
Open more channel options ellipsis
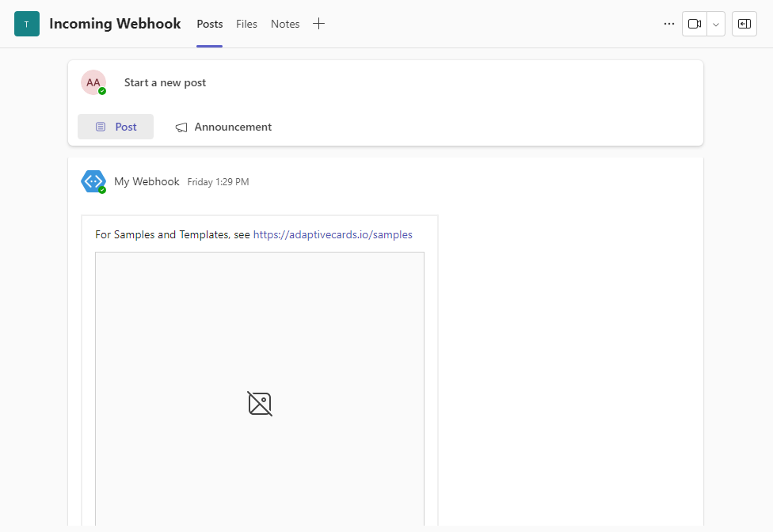point(669,24)
